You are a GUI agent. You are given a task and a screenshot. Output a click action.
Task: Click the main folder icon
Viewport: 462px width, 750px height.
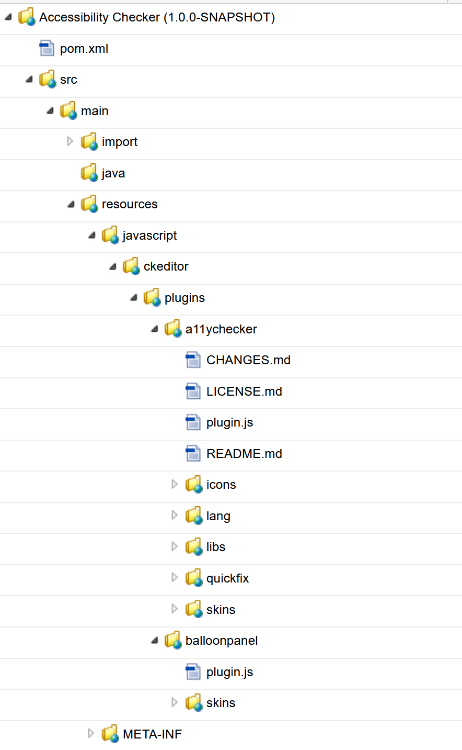(x=68, y=110)
